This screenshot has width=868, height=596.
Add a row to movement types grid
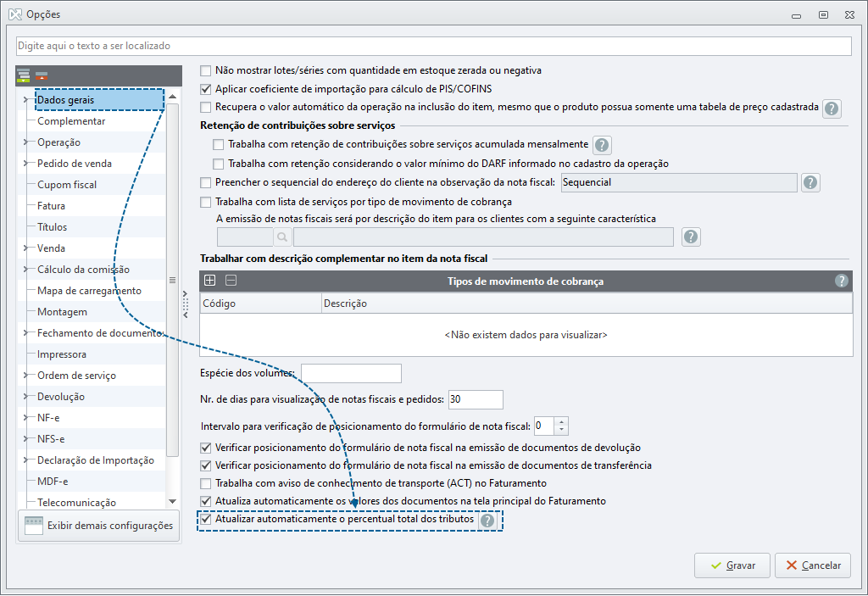point(210,281)
